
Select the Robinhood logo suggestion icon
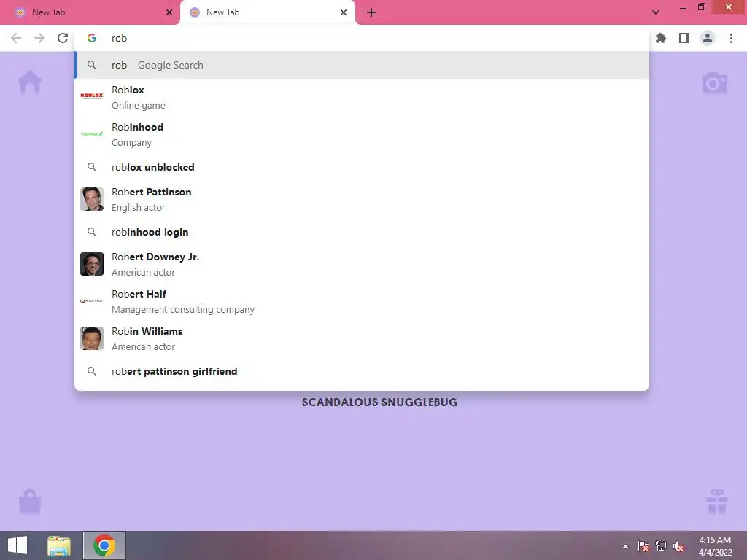pos(92,134)
